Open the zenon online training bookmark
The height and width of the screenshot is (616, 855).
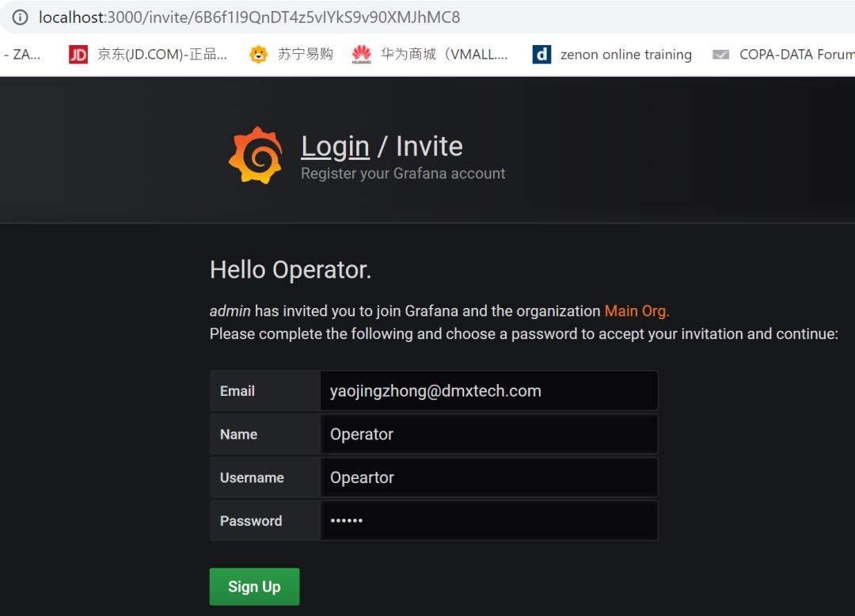coord(626,55)
